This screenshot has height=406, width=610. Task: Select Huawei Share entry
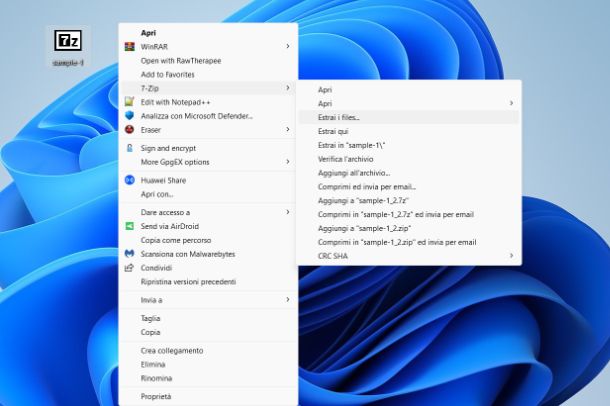point(208,180)
